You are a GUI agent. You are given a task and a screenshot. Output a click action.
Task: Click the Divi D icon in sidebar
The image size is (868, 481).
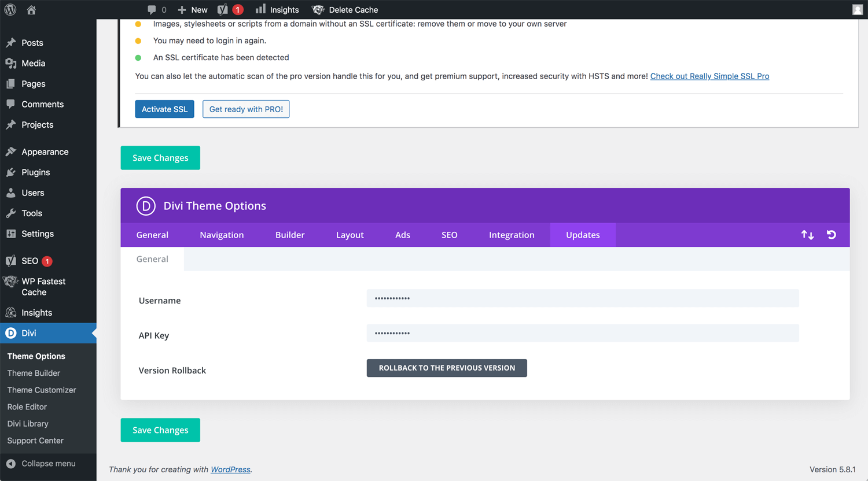click(11, 333)
